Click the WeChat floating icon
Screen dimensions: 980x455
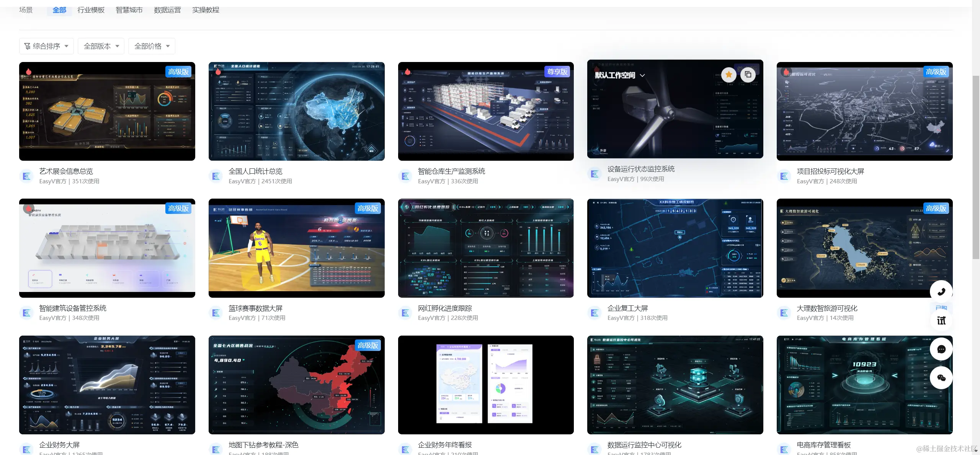coord(941,378)
